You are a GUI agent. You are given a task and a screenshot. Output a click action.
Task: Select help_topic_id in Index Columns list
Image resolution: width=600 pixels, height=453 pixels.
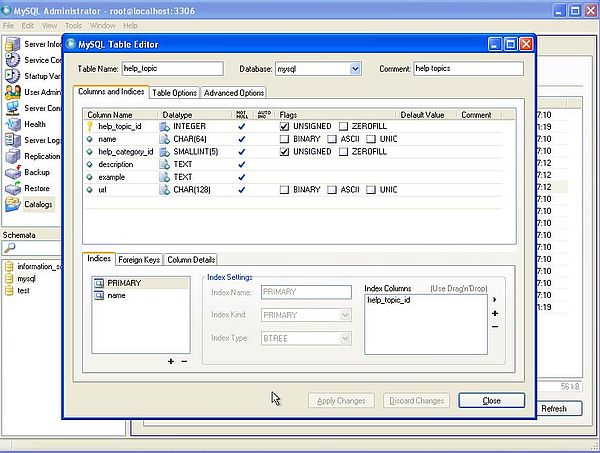click(x=388, y=300)
